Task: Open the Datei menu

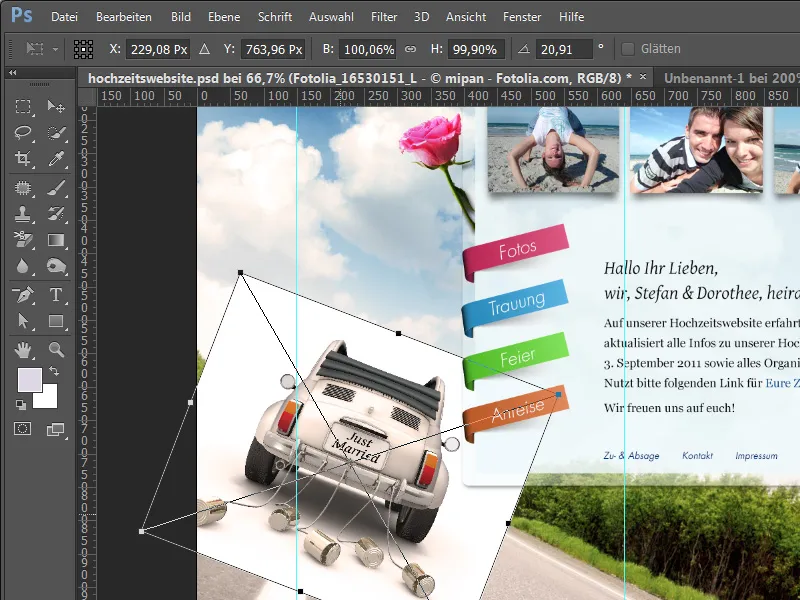Action: coord(64,17)
